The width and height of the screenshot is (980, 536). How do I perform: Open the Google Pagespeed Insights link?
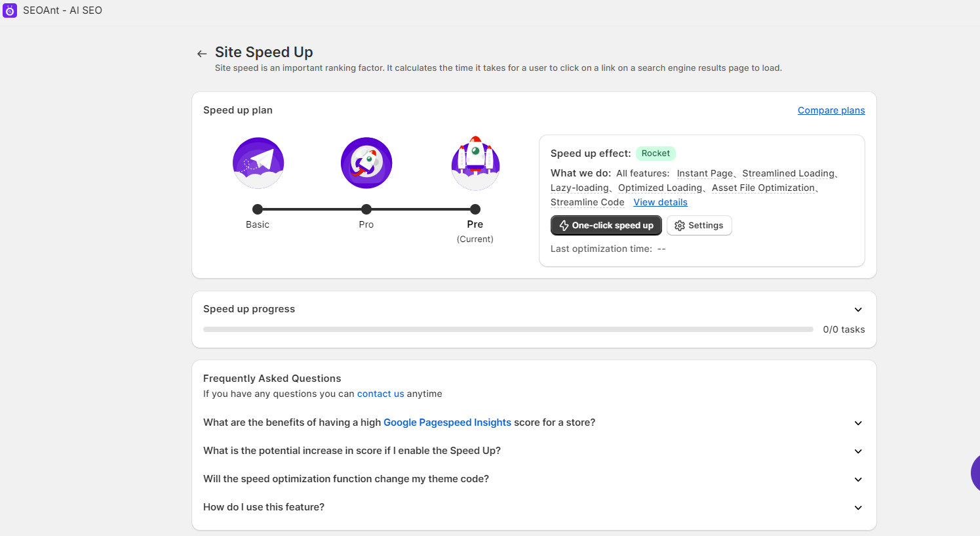pos(447,423)
